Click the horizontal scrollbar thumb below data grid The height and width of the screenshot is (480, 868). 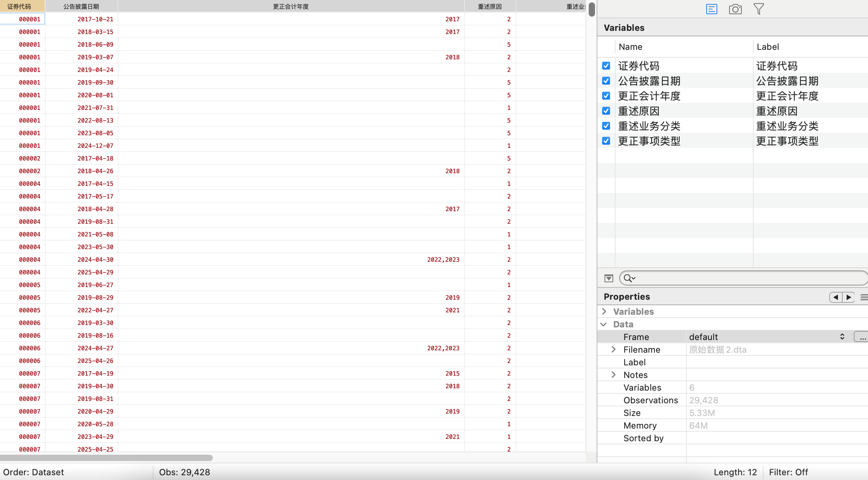[x=106, y=458]
